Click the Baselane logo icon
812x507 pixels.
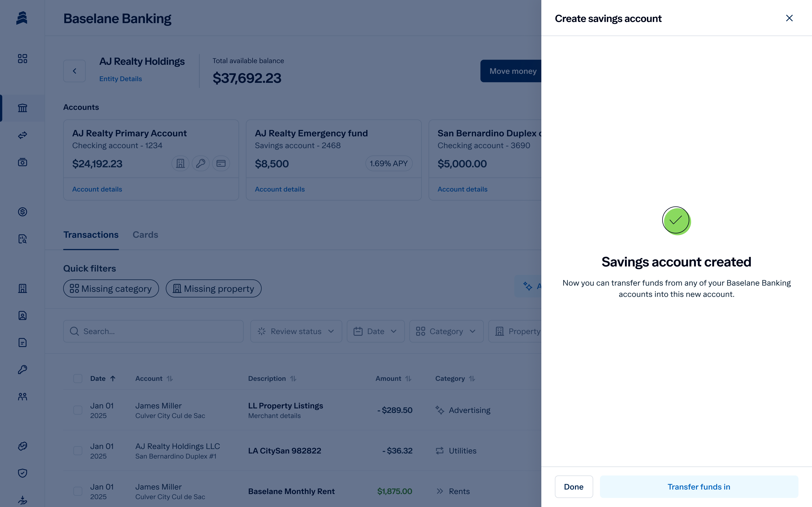22,18
